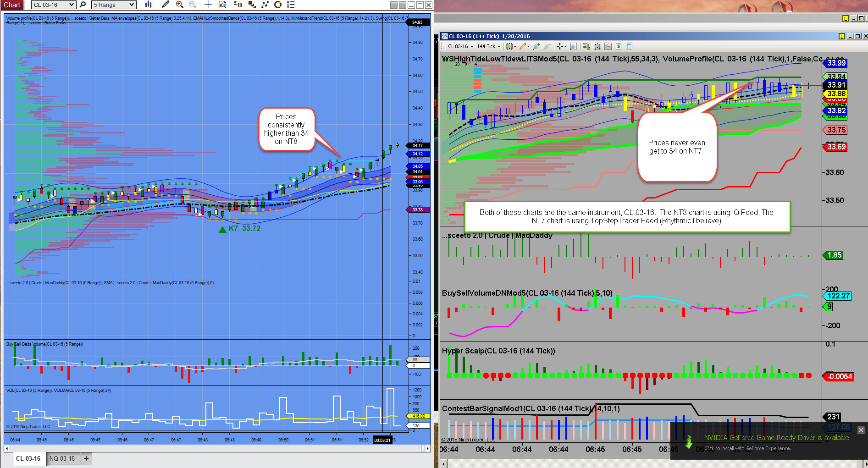Open the NT7 drawing tools pencil dropdown
The height and width of the screenshot is (468, 868).
[524, 46]
